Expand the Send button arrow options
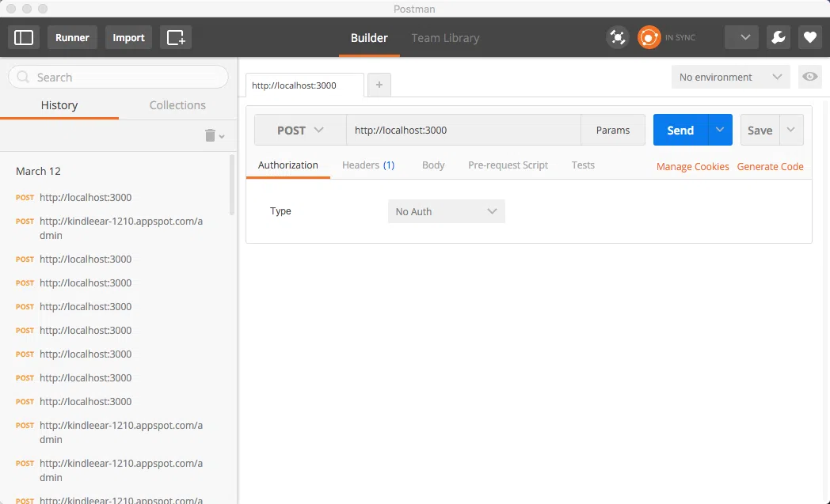Screen dimensions: 830x504 pos(720,131)
